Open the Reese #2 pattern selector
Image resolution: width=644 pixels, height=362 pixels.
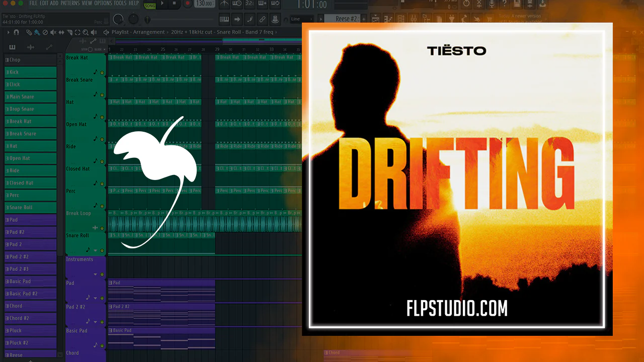tap(343, 19)
